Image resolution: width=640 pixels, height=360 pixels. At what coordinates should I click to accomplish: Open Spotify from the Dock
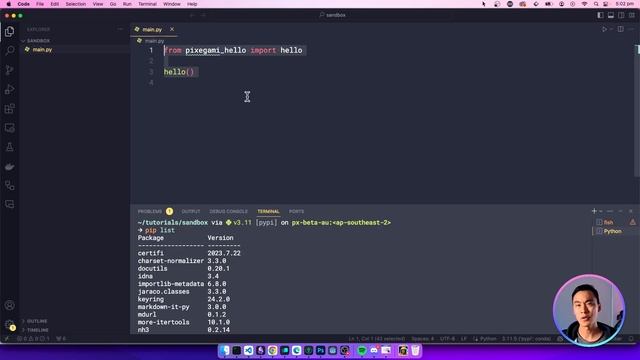pyautogui.click(x=362, y=350)
